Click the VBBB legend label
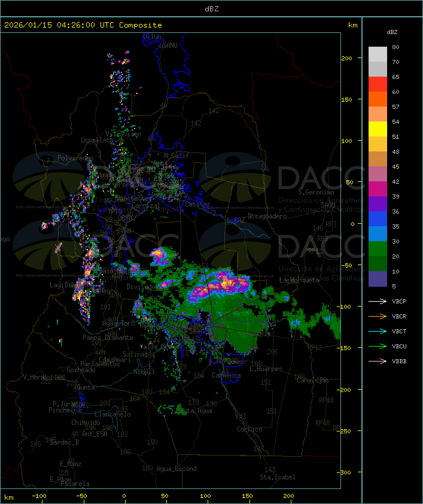This screenshot has height=504, width=423. click(399, 362)
